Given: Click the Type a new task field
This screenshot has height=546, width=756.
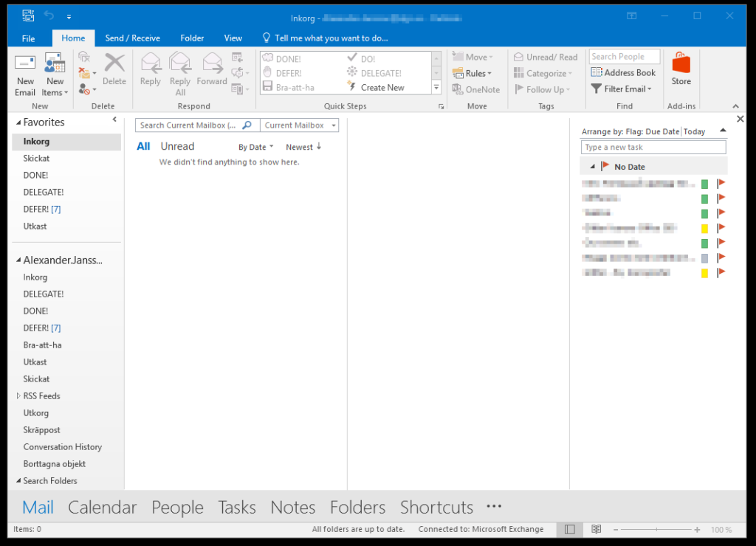Looking at the screenshot, I should coord(653,148).
